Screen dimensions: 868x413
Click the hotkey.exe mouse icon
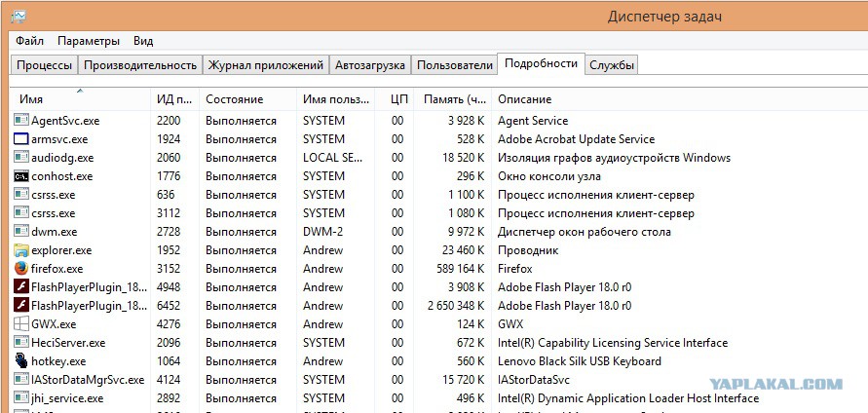21,361
